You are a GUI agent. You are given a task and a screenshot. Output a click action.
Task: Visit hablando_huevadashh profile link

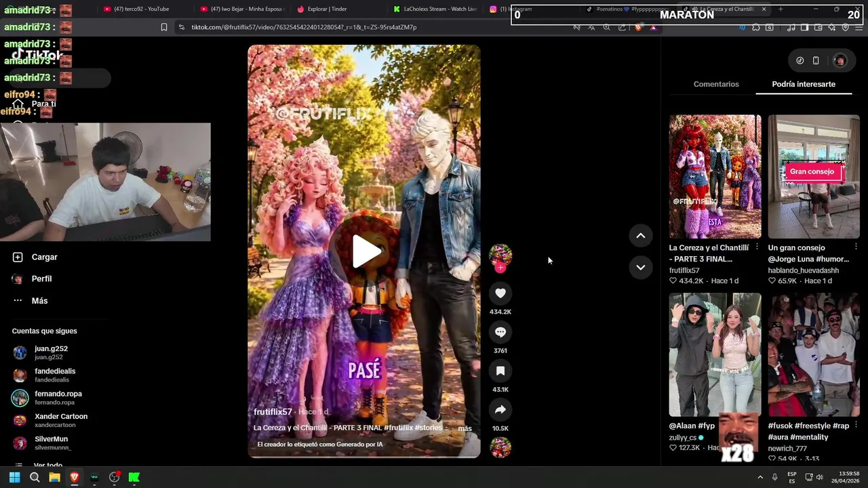click(x=803, y=270)
